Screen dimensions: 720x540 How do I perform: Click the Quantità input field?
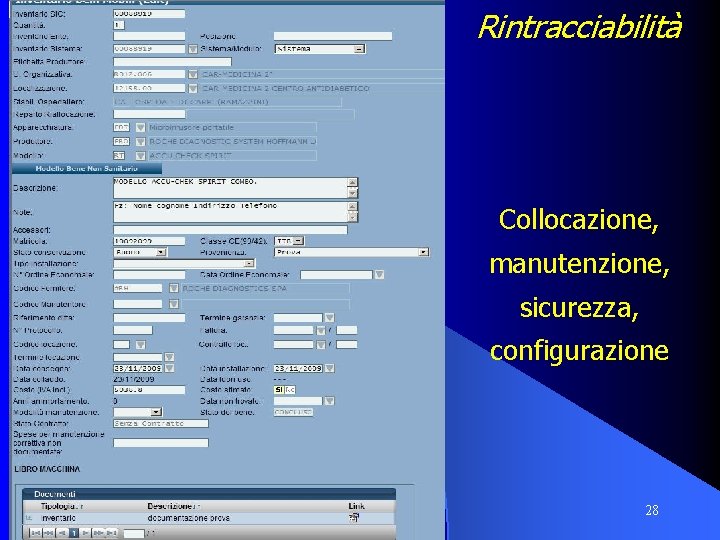[x=119, y=25]
